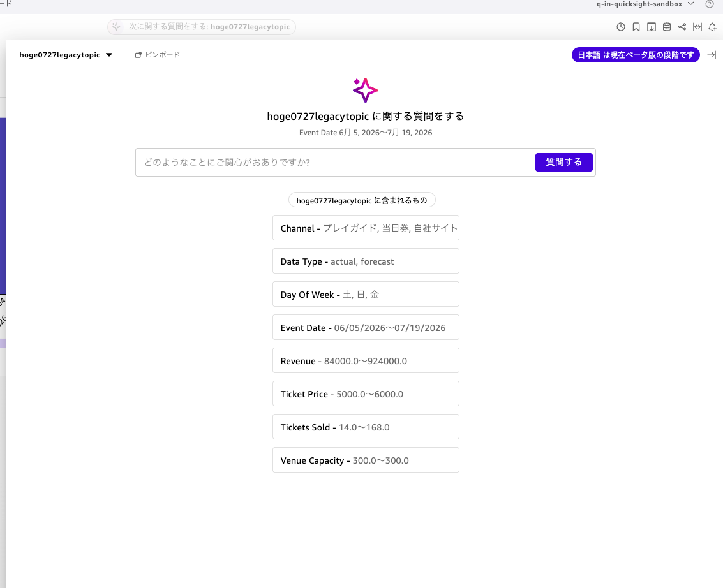Click the share icon
Image resolution: width=723 pixels, height=588 pixels.
pyautogui.click(x=682, y=27)
